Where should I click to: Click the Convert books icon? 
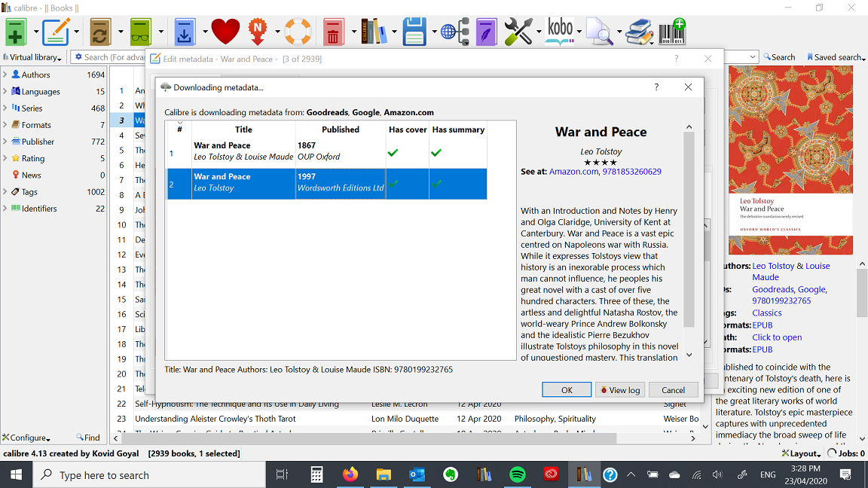[x=100, y=32]
